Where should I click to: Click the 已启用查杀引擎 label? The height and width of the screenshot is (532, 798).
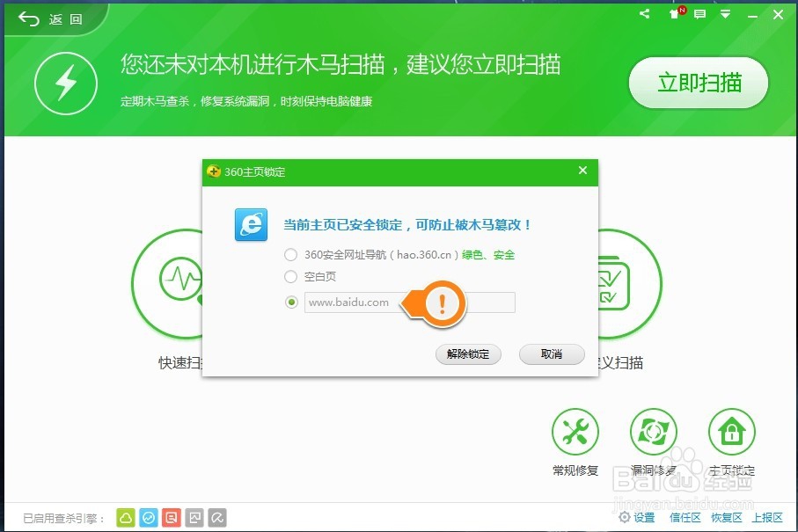(63, 518)
